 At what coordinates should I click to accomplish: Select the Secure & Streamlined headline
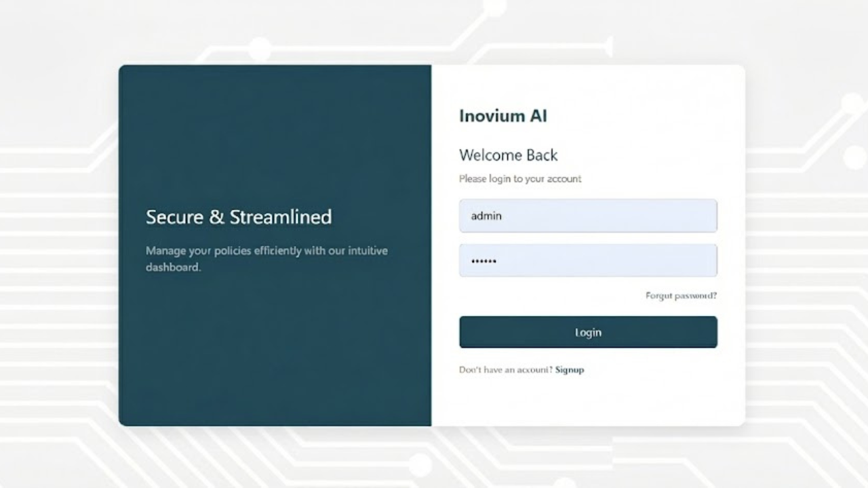239,217
